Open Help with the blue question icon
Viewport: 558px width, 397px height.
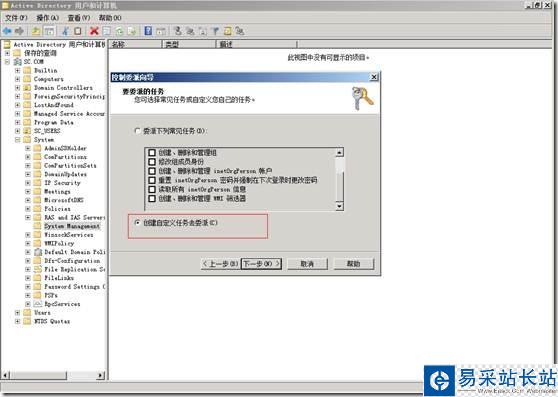148,31
